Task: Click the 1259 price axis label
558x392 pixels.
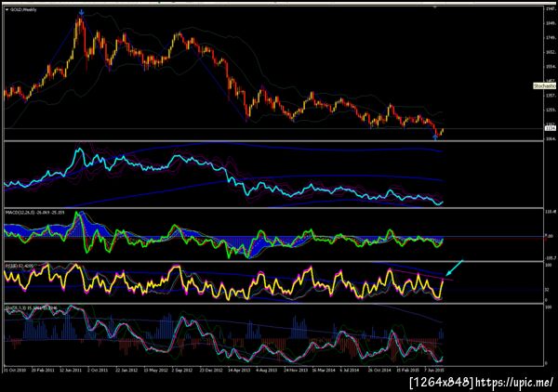Action: 551,110
